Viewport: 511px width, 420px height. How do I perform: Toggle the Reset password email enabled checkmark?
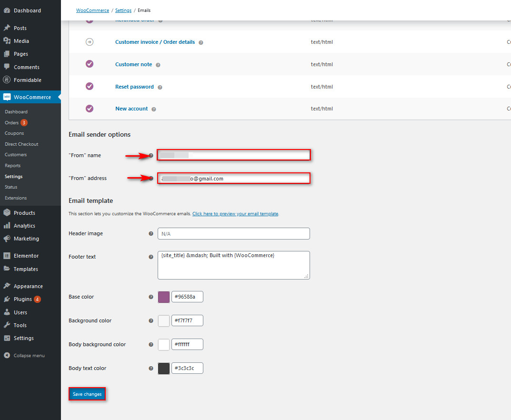pyautogui.click(x=90, y=86)
